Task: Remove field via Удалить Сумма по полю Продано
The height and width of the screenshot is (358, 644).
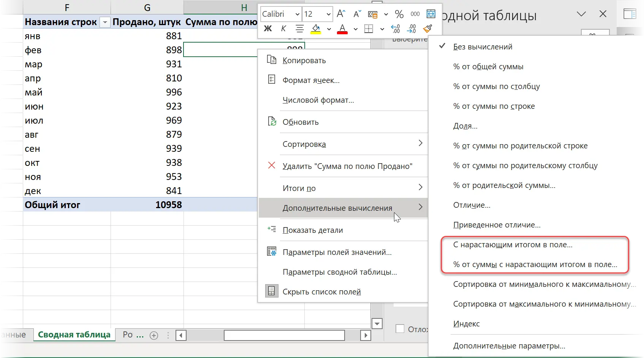Action: pos(343,166)
